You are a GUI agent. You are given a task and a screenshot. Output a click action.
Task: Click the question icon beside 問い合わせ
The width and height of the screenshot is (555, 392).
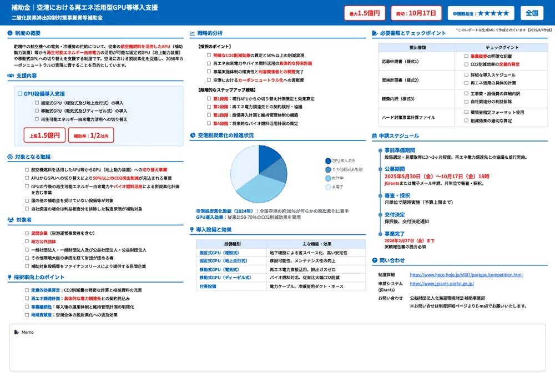pos(375,260)
